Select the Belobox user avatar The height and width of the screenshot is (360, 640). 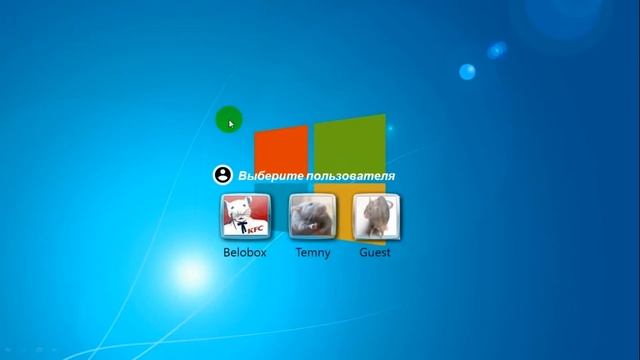point(246,216)
